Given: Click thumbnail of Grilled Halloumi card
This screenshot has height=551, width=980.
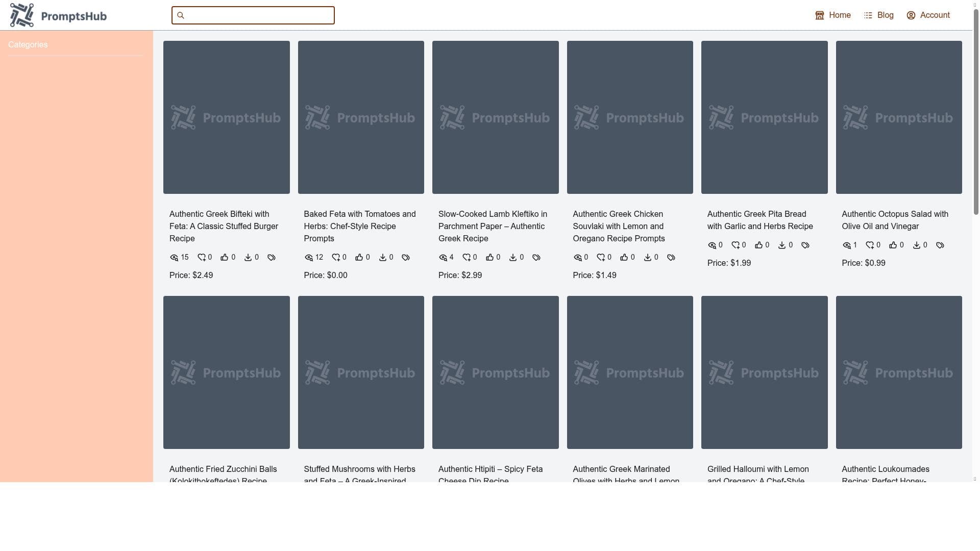Looking at the screenshot, I should point(765,372).
